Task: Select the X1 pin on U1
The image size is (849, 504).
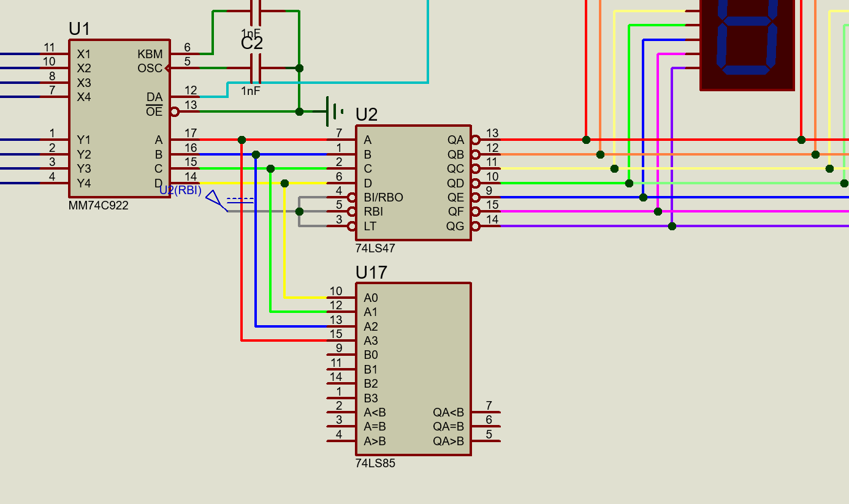Action: point(54,54)
